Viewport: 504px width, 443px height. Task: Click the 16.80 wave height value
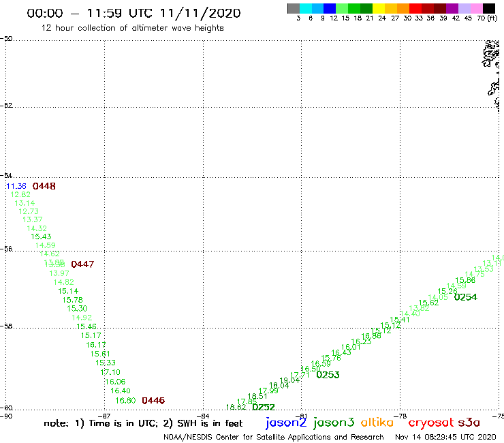coord(126,401)
